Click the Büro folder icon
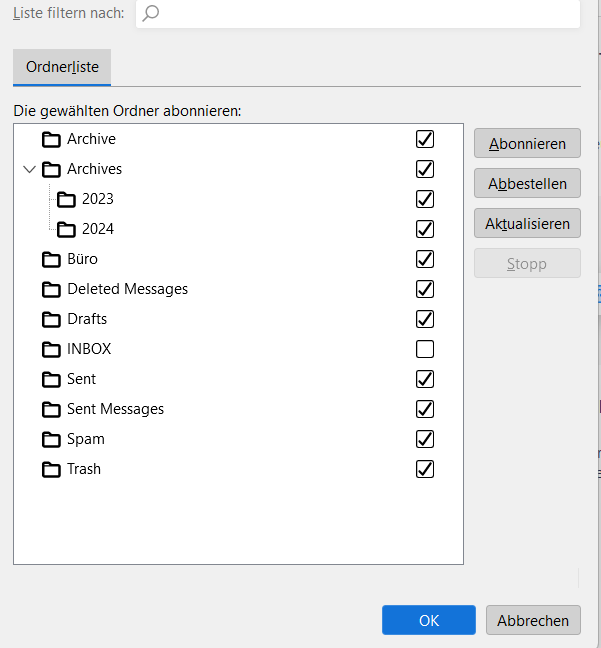The width and height of the screenshot is (601, 648). (52, 259)
